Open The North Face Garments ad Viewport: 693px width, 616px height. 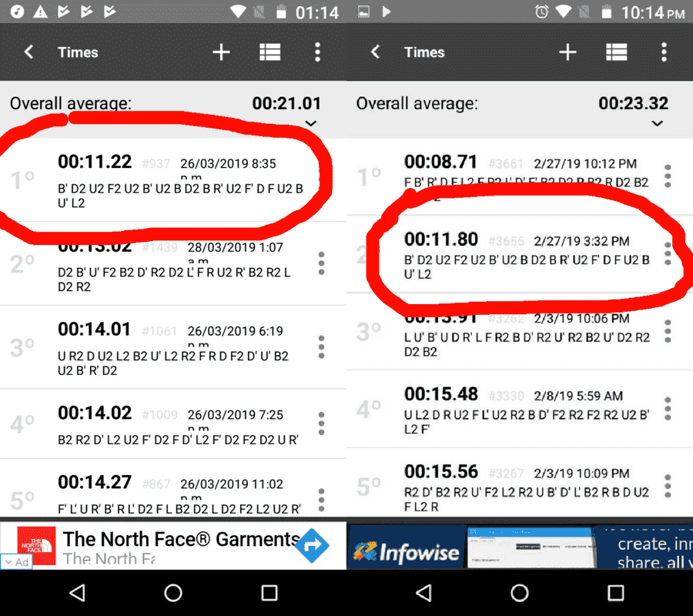coord(172,546)
